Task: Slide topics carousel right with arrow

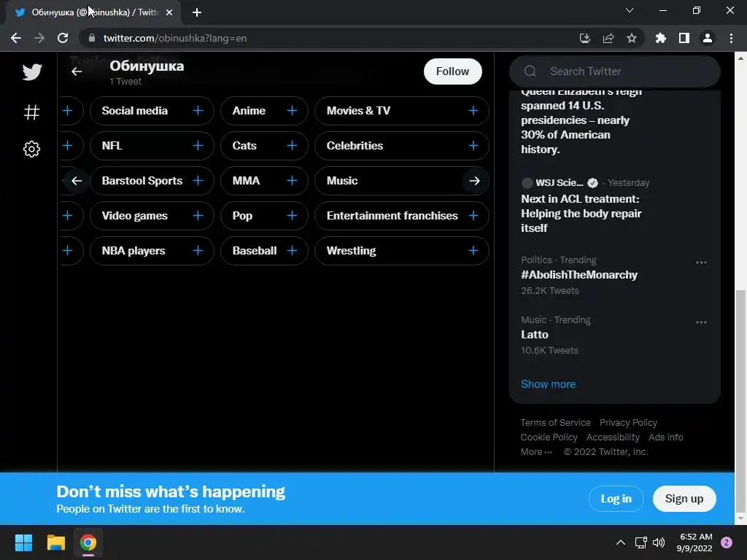Action: tap(474, 181)
